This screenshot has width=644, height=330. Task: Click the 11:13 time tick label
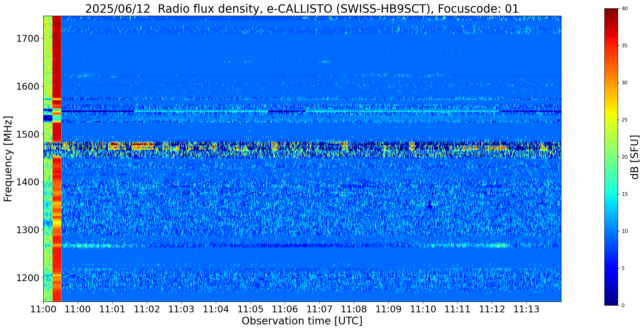[526, 309]
